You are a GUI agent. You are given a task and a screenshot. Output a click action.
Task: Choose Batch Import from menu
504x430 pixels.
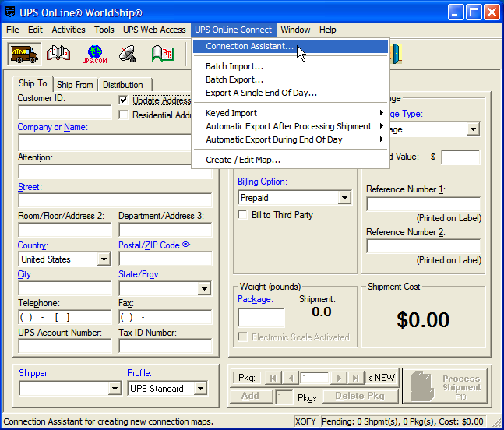coord(290,66)
